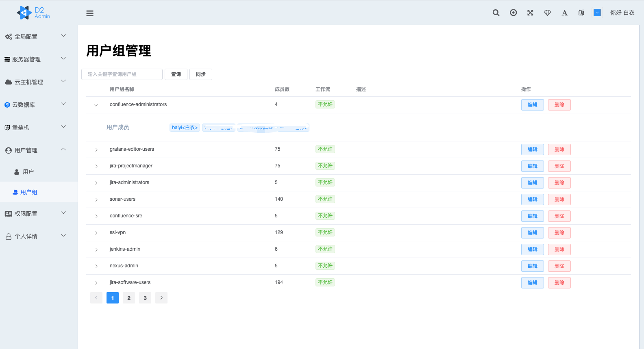Delete the ssl-vpn group
The height and width of the screenshot is (349, 644).
tap(559, 233)
